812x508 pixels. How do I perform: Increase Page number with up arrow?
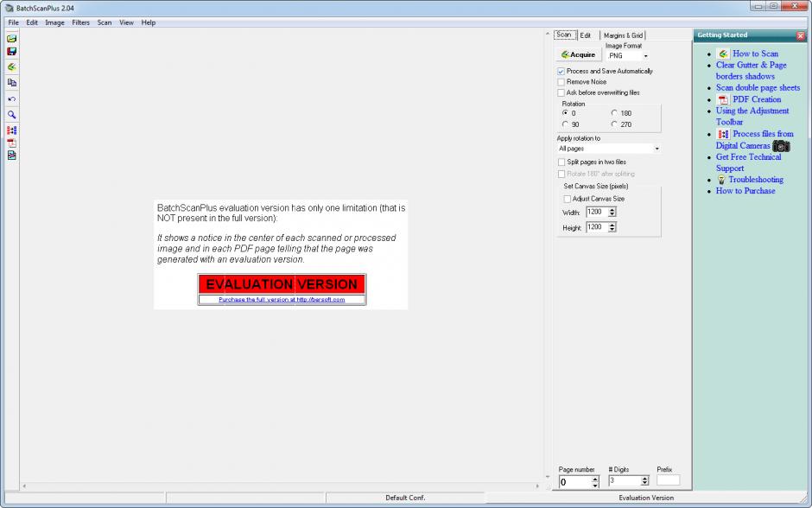coord(595,479)
